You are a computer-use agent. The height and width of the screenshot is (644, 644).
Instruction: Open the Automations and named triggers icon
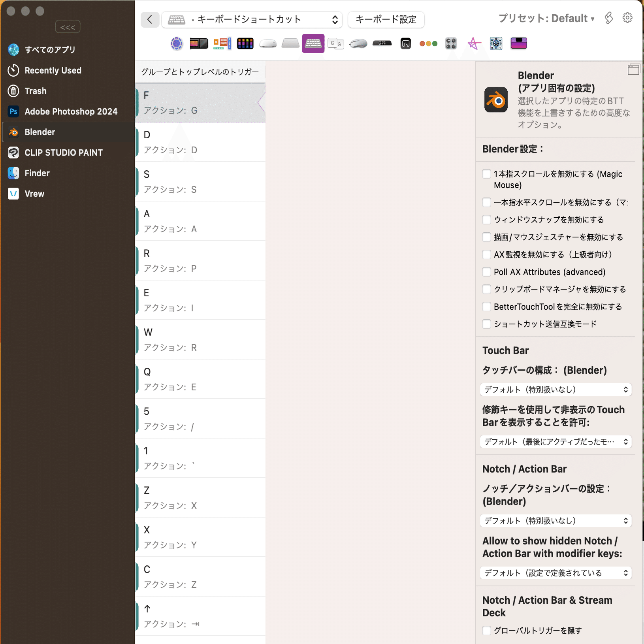coord(177,43)
